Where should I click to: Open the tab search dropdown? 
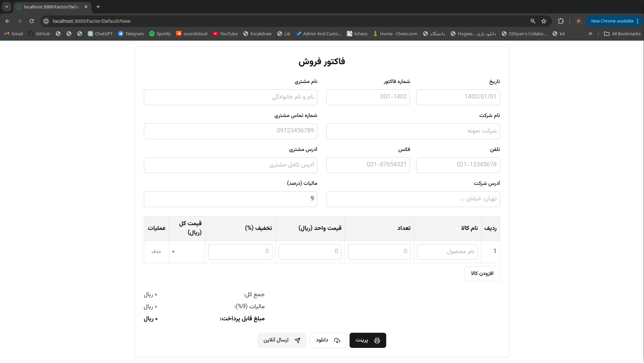(7, 7)
